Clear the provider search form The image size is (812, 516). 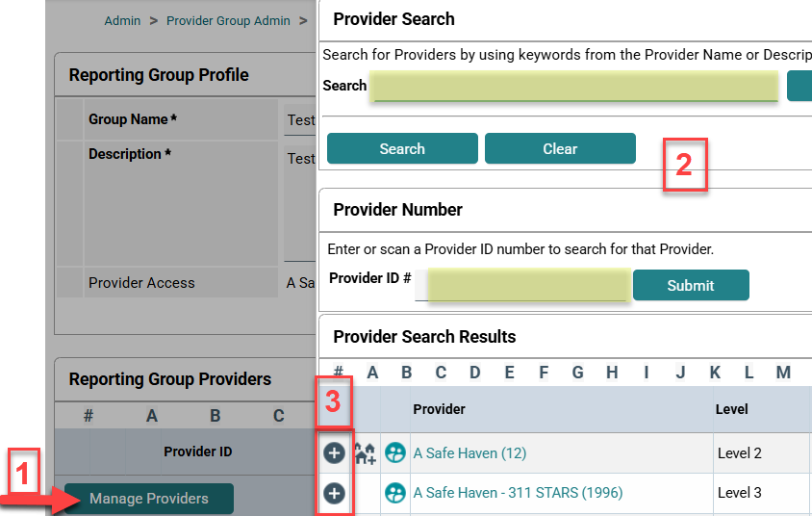[560, 149]
